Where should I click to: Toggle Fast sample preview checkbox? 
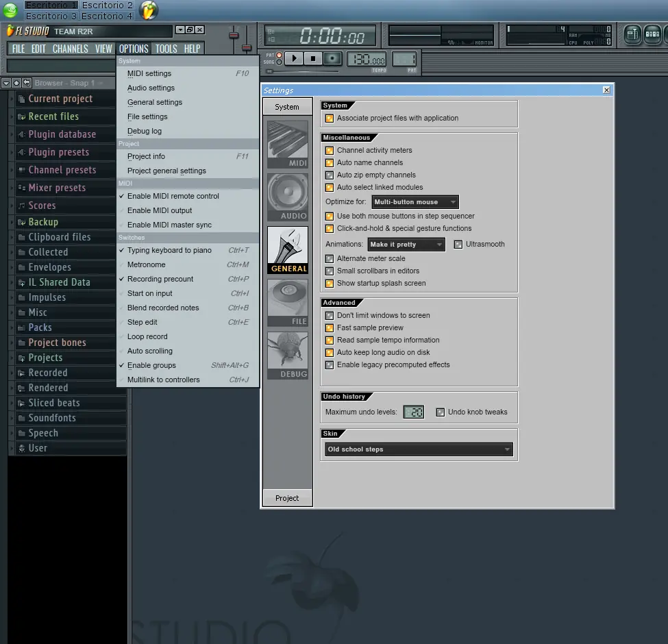click(x=330, y=328)
